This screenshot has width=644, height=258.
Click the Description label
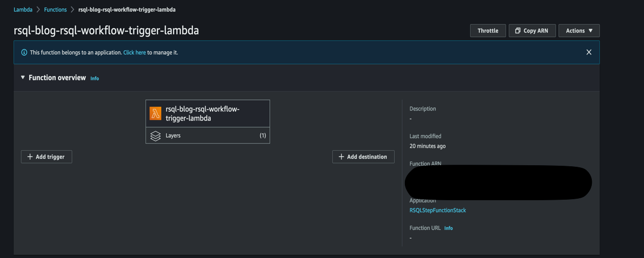(x=423, y=109)
